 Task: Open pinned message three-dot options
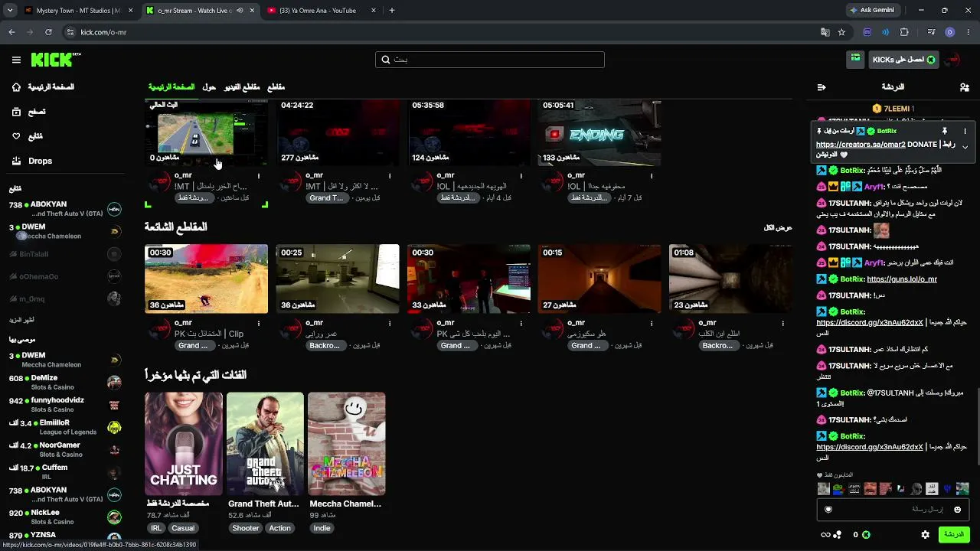[x=965, y=131]
